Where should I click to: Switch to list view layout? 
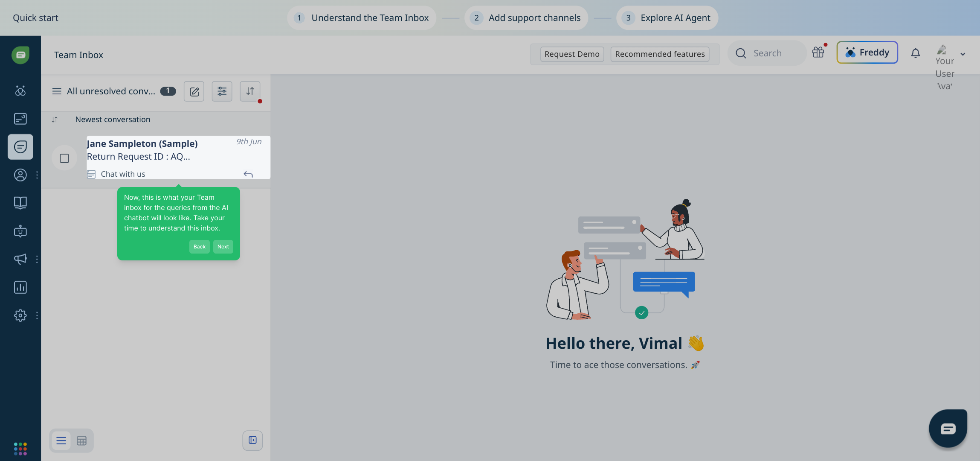61,441
